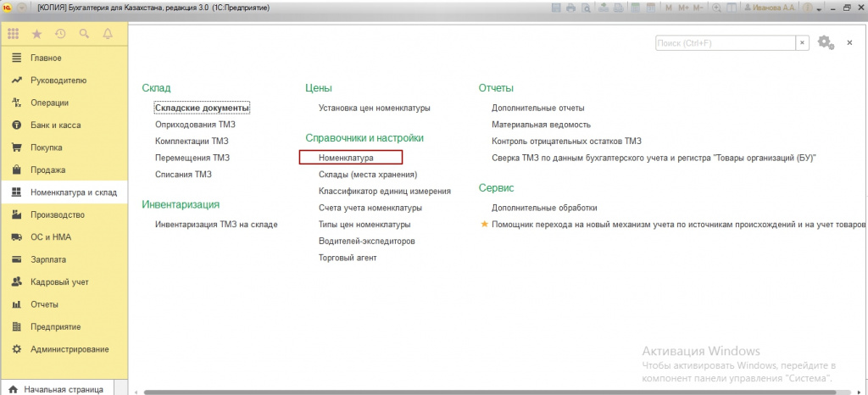This screenshot has height=395, width=868.
Task: Switch to the Начальная страница tab
Action: [57, 389]
